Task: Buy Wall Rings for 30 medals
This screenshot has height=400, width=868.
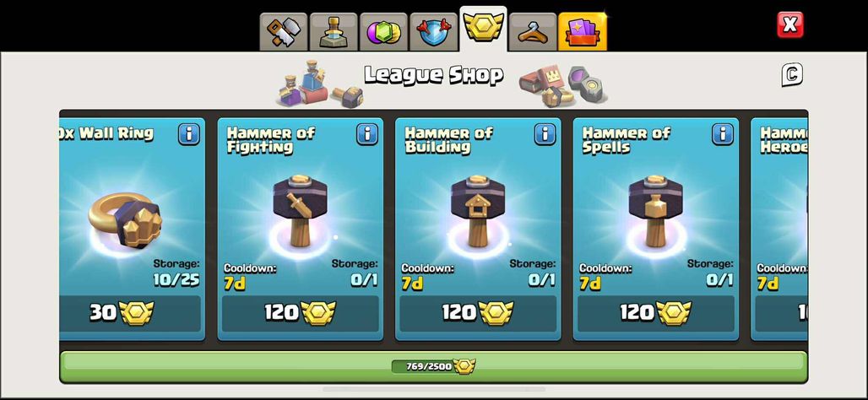Action: 130,313
